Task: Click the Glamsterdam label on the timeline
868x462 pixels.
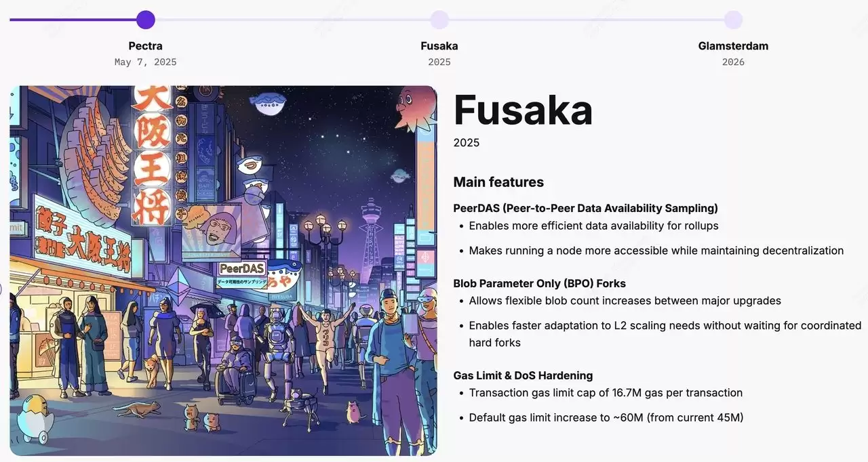Action: click(x=733, y=45)
